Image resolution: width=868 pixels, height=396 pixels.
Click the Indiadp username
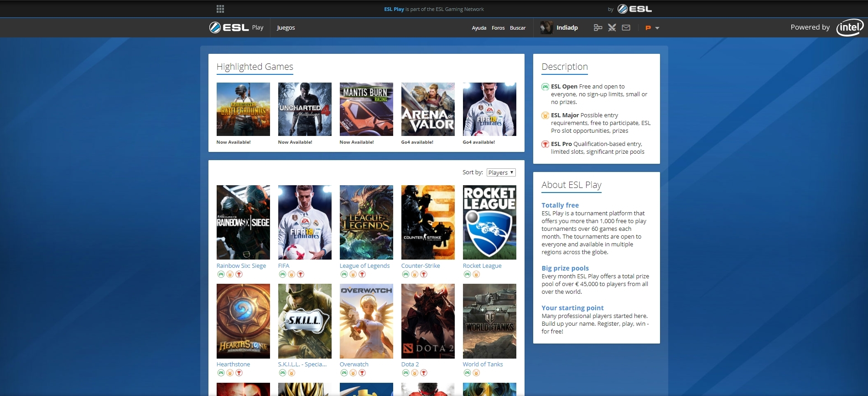coord(567,27)
